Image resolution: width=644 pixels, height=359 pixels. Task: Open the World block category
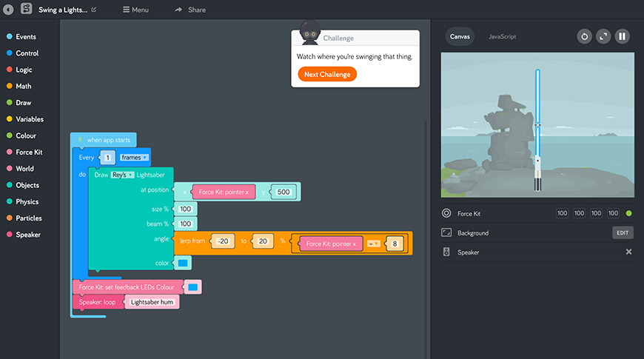pos(20,169)
